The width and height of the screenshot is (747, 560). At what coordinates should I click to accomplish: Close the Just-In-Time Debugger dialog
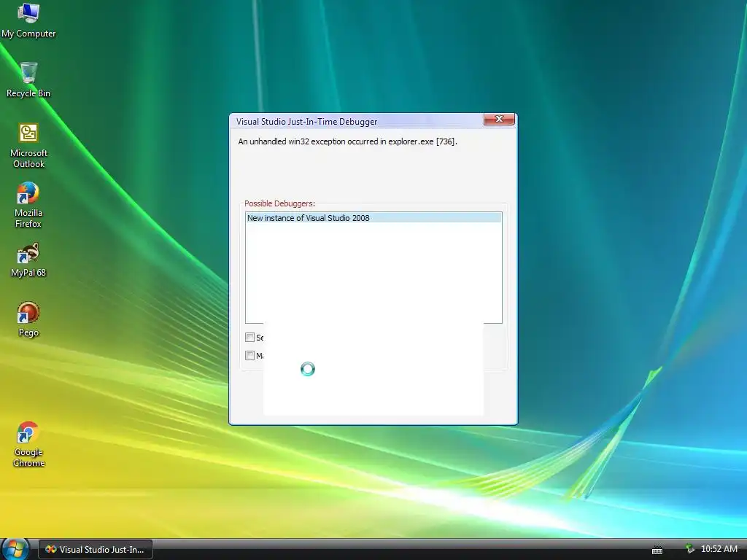[x=499, y=119]
